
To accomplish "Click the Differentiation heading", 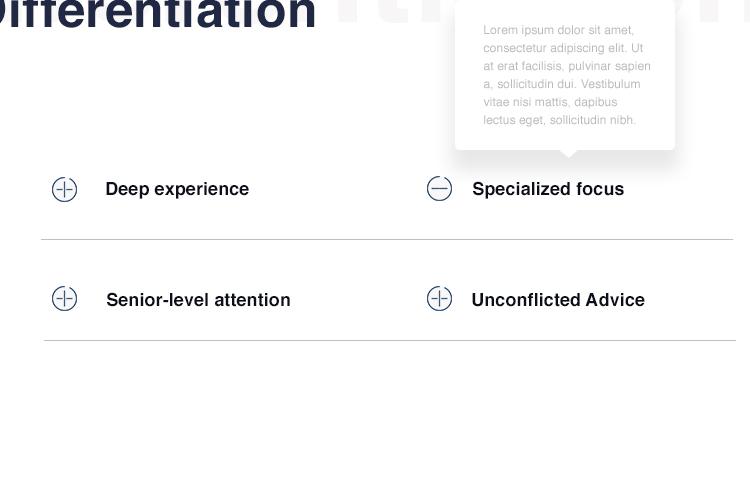I will tap(153, 14).
